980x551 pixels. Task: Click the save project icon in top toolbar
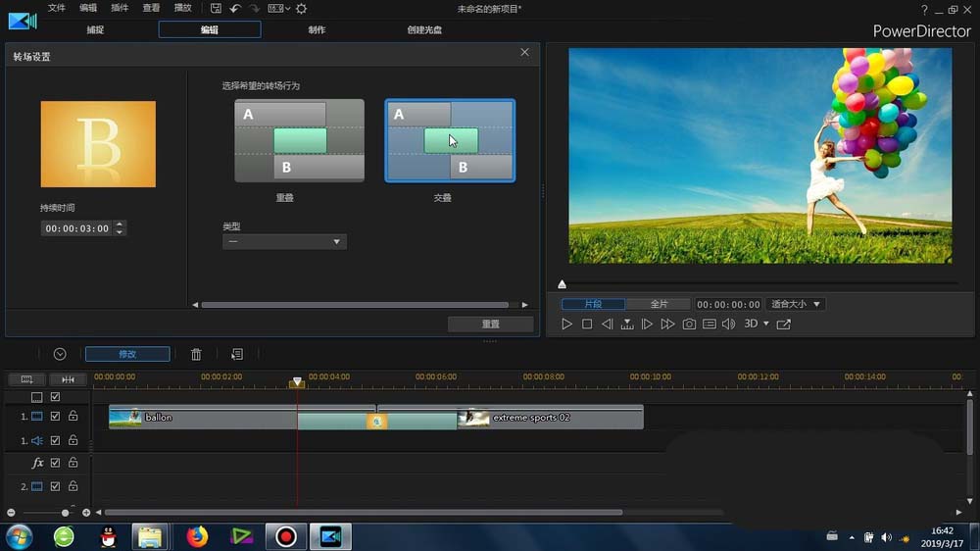[x=216, y=8]
